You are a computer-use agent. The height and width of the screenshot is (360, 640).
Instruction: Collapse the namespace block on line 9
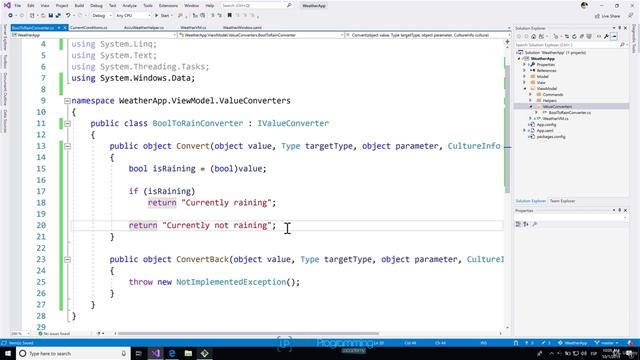[67, 101]
